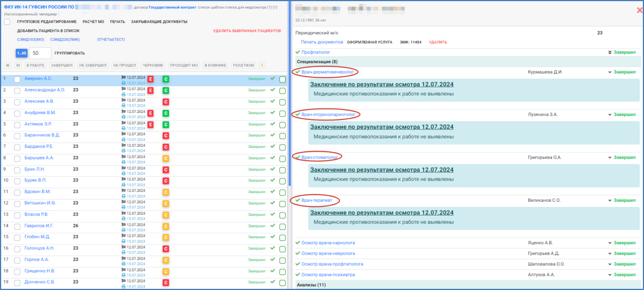Click the Печать документов link

pyautogui.click(x=322, y=42)
